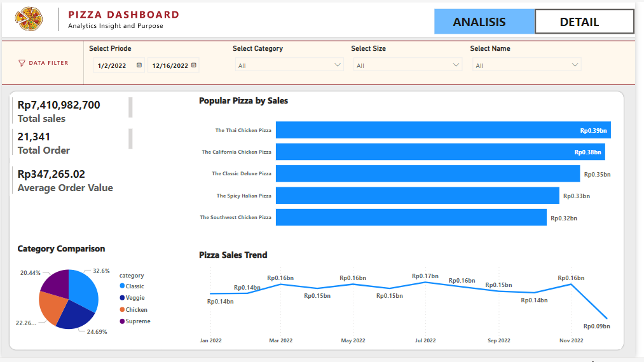Screen dimensions: 644x362
Task: Click the Pizza Sales Trend title
Action: [233, 255]
